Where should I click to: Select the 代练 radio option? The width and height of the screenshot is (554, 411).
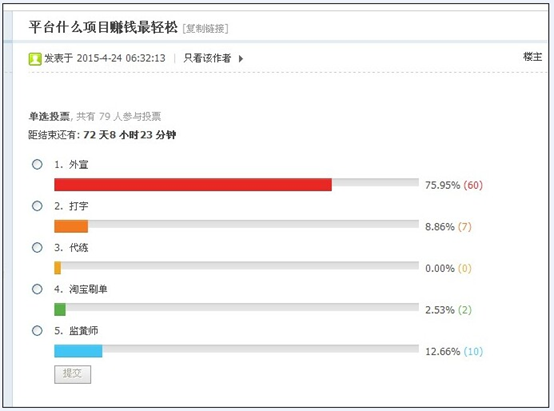[37, 247]
